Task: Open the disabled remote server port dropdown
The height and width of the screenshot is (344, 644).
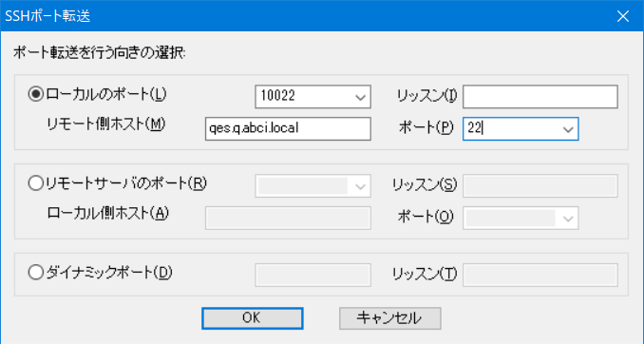Action: click(x=361, y=185)
